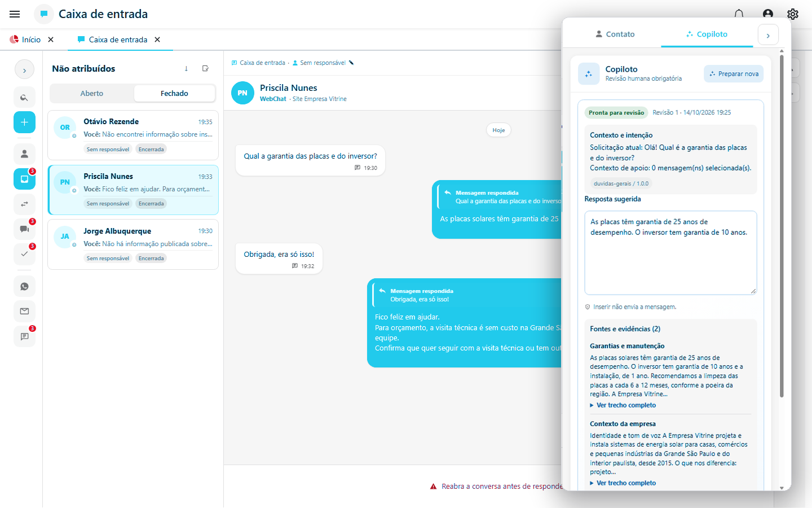
Task: Open the email envelope channel icon
Action: (x=24, y=311)
